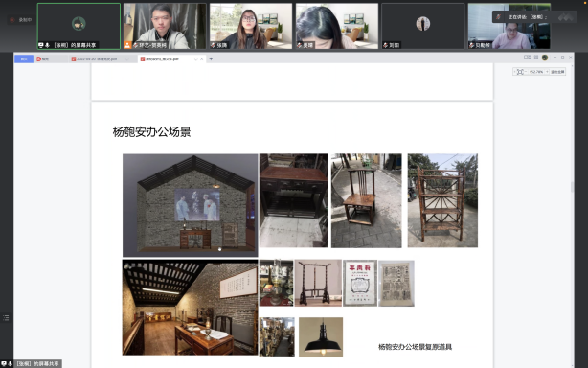This screenshot has width=588, height=368.
Task: Open sidebar outline icon at left edge
Action: pos(6,318)
